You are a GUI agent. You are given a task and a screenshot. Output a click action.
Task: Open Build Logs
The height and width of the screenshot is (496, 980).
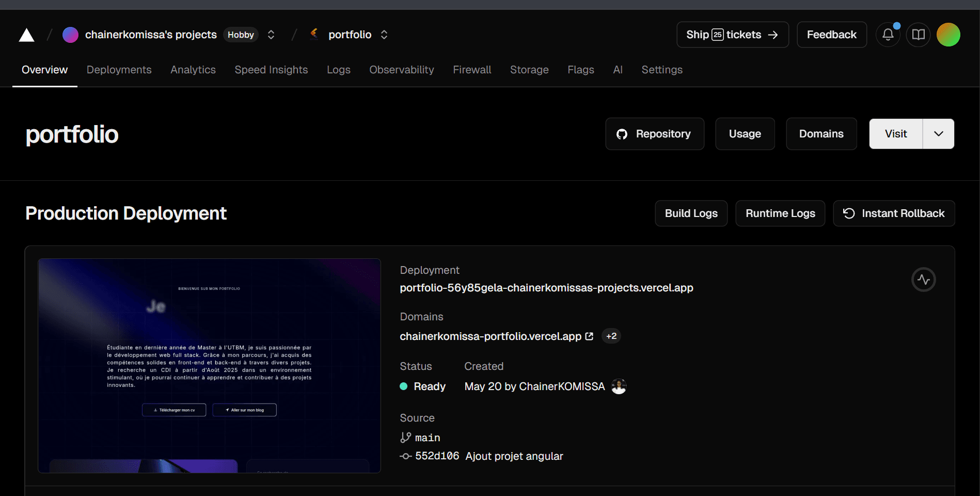(691, 213)
